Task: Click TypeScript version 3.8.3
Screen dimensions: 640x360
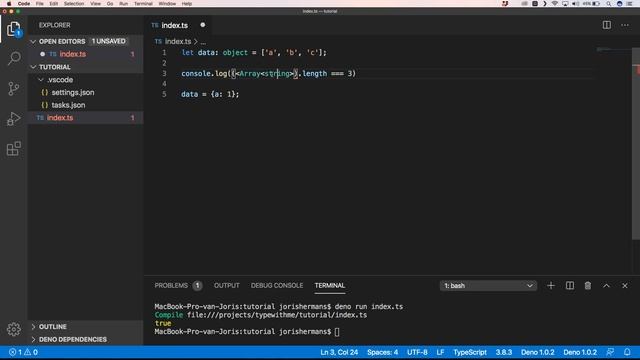Action: [x=503, y=352]
